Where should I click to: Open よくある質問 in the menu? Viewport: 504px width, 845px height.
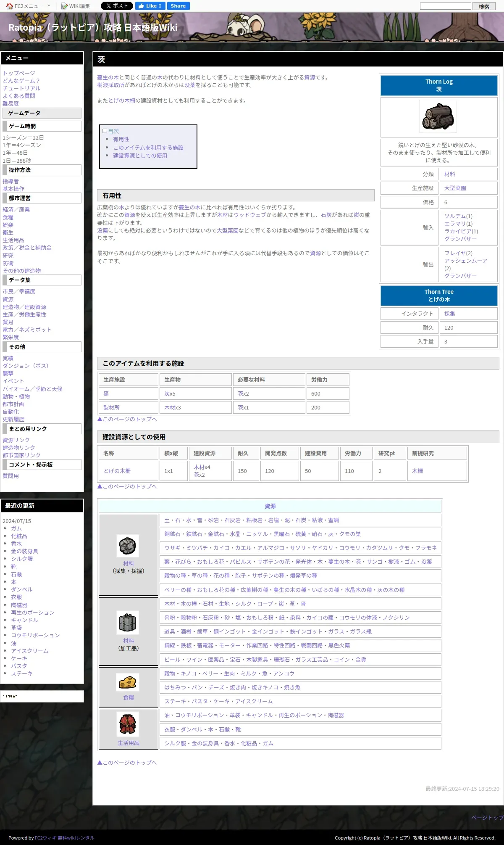[x=19, y=96]
